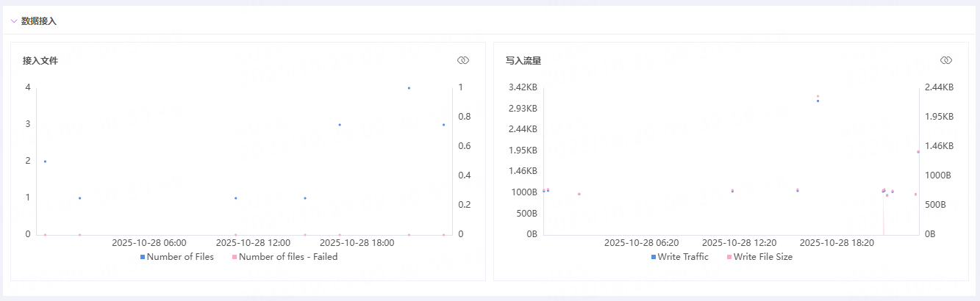Click the 数据接入 section header text
Viewport: 980px width, 301px height.
39,21
